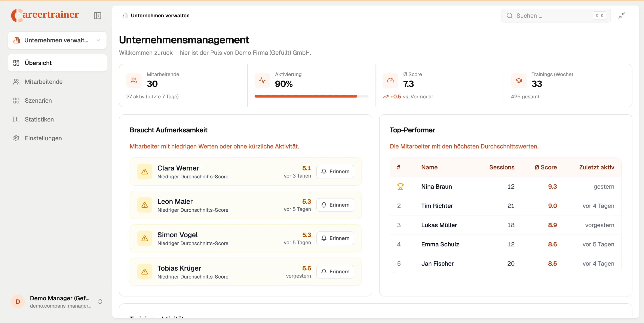Viewport: 644px width, 323px height.
Task: Click Erinnern for Tobias Krüger
Action: pyautogui.click(x=335, y=272)
